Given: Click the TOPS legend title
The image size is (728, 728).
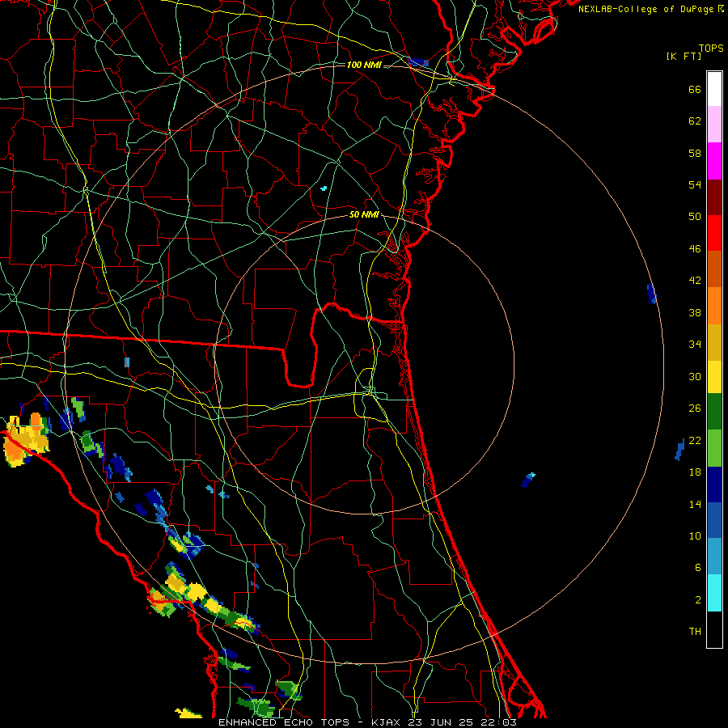Looking at the screenshot, I should coord(711,49).
